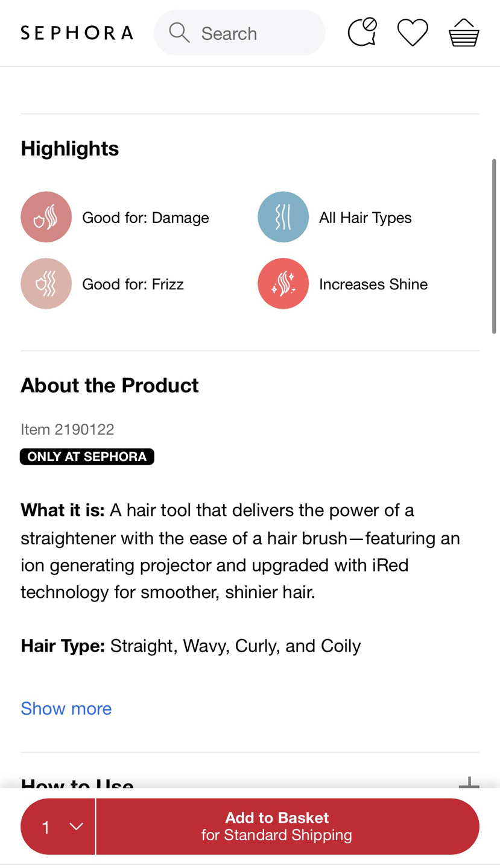Collapse the About the Product chevron area

[x=110, y=385]
